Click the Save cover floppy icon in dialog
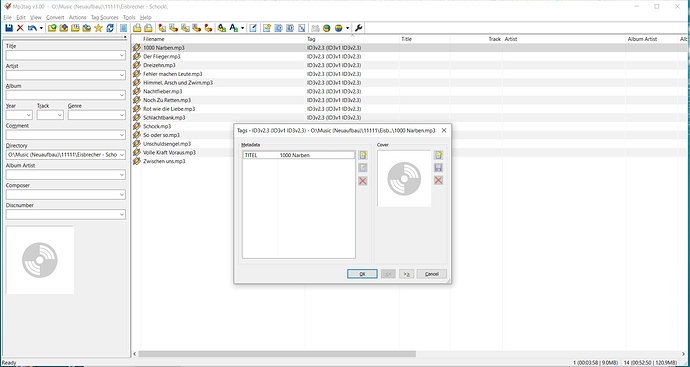This screenshot has height=367, width=690. (x=438, y=168)
